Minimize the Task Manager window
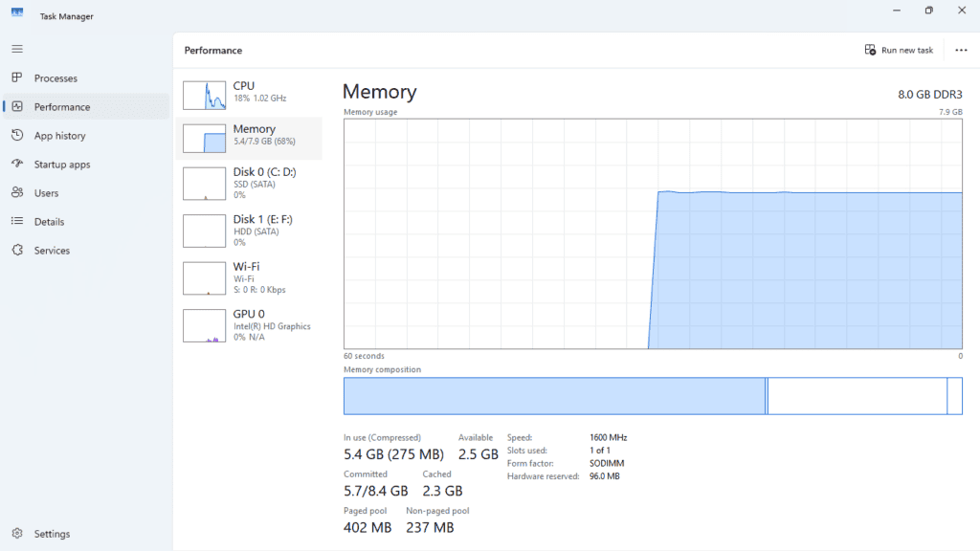The width and height of the screenshot is (980, 551). pos(897,11)
